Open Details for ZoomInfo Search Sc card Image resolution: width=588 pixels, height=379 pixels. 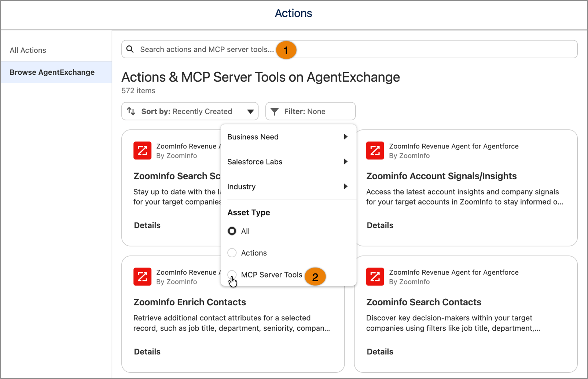tap(147, 225)
